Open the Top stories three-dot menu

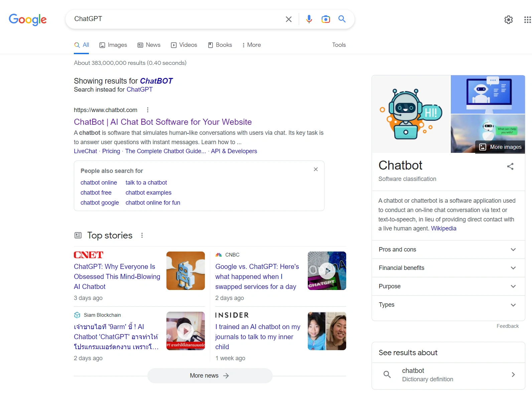click(142, 235)
